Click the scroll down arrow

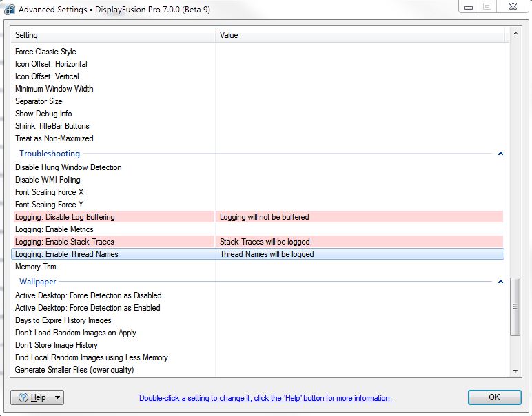tap(515, 371)
